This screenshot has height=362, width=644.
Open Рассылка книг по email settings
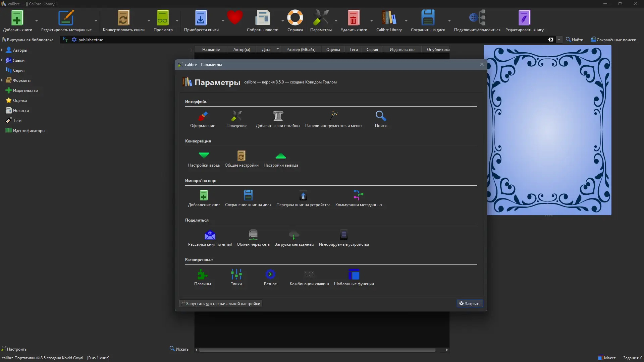[x=210, y=235]
